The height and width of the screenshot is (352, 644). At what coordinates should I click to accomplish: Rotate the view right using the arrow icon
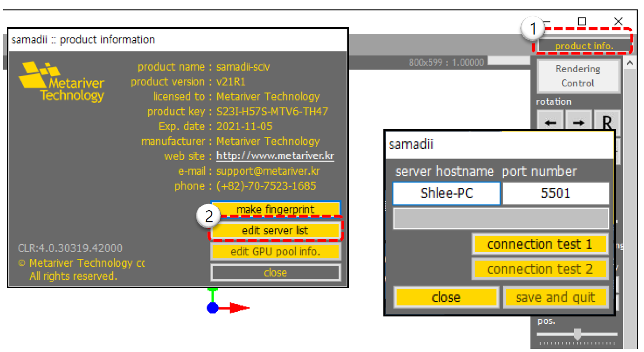[x=578, y=122]
